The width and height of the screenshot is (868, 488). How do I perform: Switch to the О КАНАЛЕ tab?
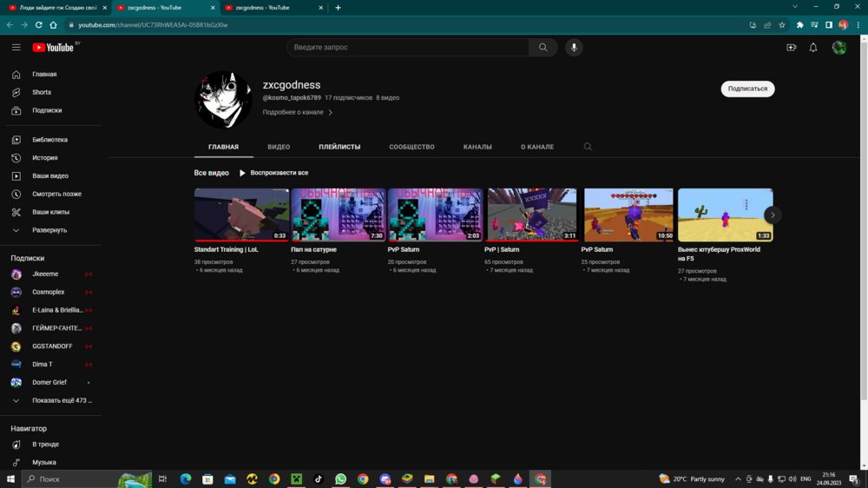(537, 147)
